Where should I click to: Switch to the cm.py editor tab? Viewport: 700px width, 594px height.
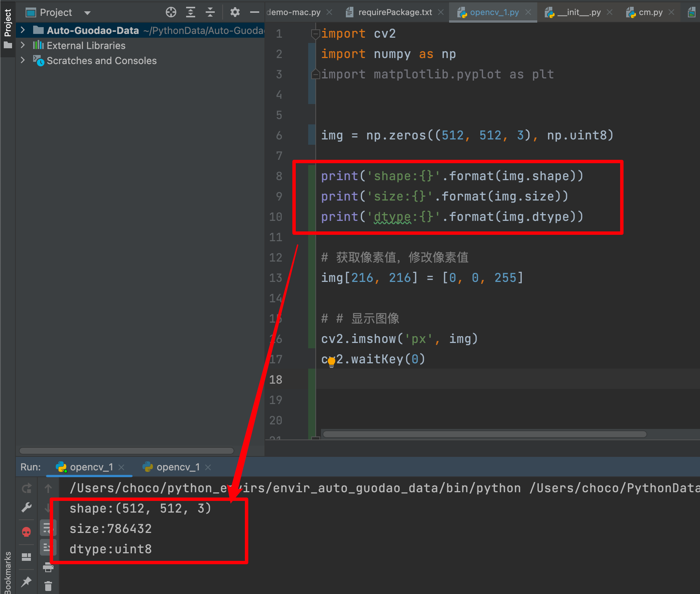coord(650,12)
